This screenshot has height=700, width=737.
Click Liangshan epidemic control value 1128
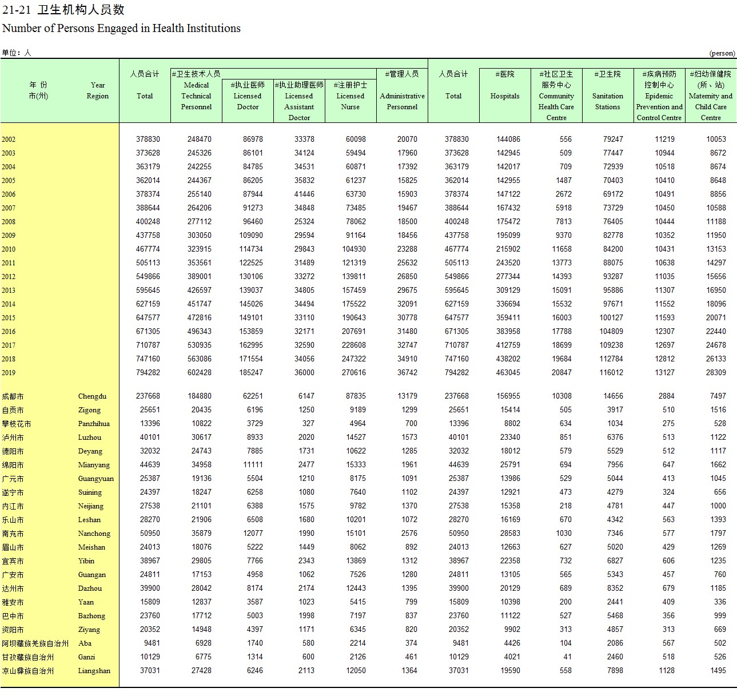point(667,670)
